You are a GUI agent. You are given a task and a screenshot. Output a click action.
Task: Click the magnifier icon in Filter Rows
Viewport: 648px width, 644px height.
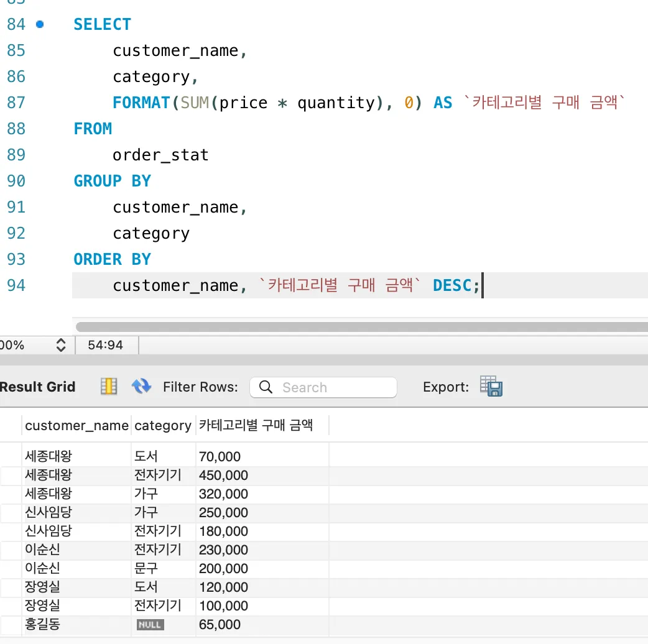[x=266, y=387]
